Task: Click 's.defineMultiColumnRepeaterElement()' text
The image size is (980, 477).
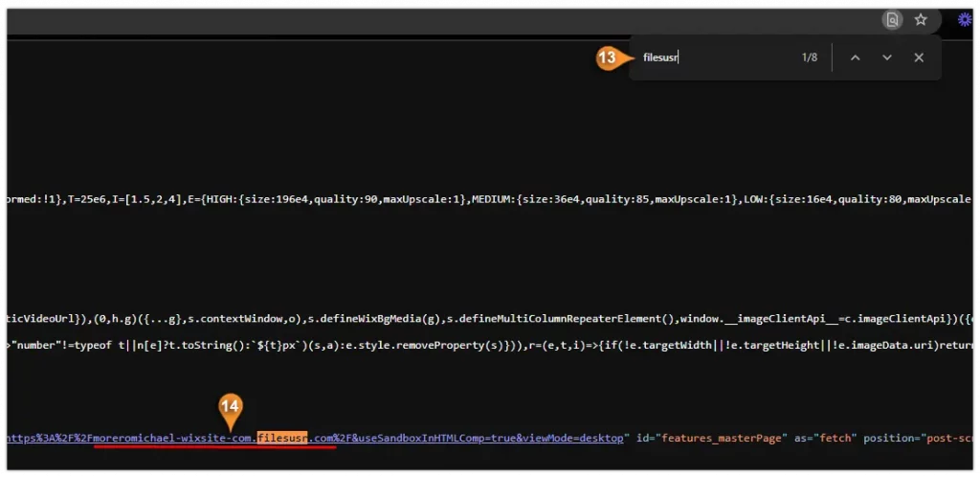Action: coord(561,319)
